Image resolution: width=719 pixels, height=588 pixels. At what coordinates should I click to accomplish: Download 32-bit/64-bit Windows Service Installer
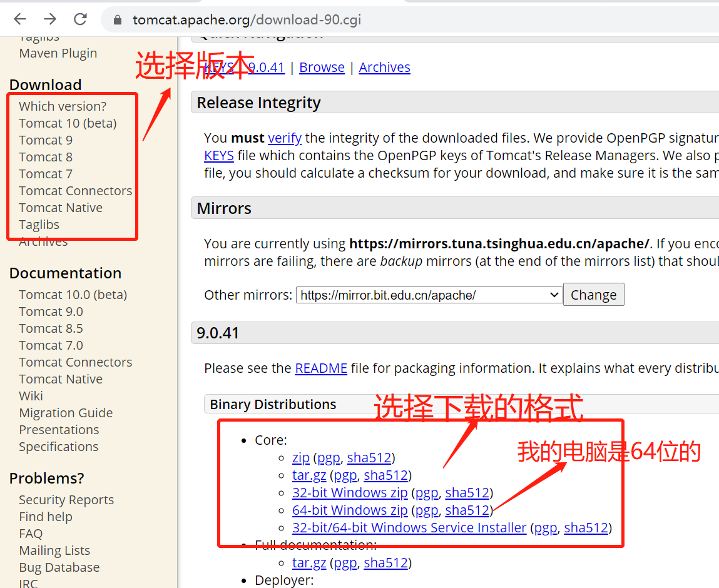[x=409, y=527]
